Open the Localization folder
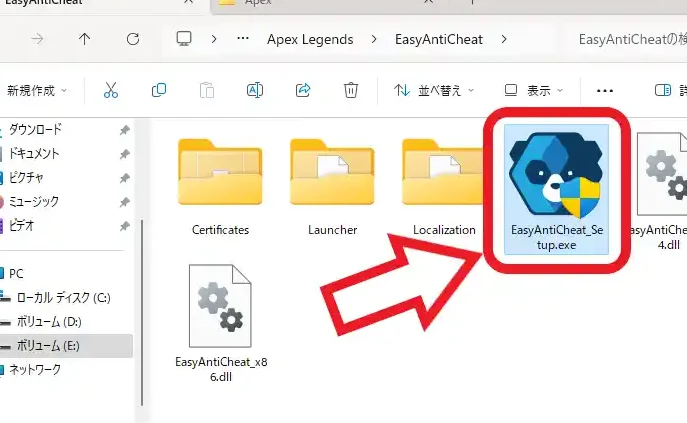The height and width of the screenshot is (423, 687). click(x=443, y=187)
